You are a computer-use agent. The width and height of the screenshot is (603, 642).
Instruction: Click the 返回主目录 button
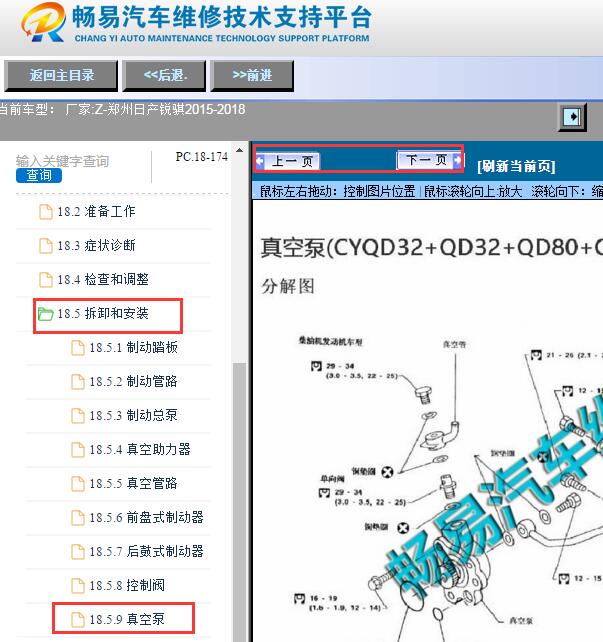click(x=61, y=75)
